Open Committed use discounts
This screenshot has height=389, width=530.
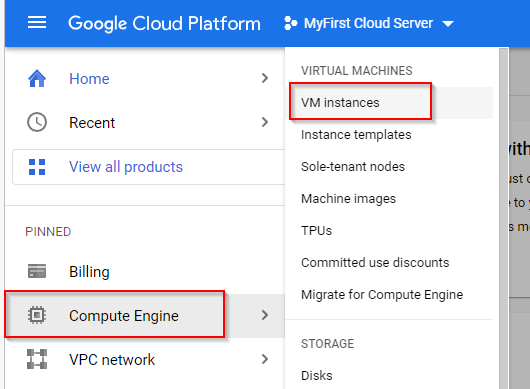click(375, 263)
